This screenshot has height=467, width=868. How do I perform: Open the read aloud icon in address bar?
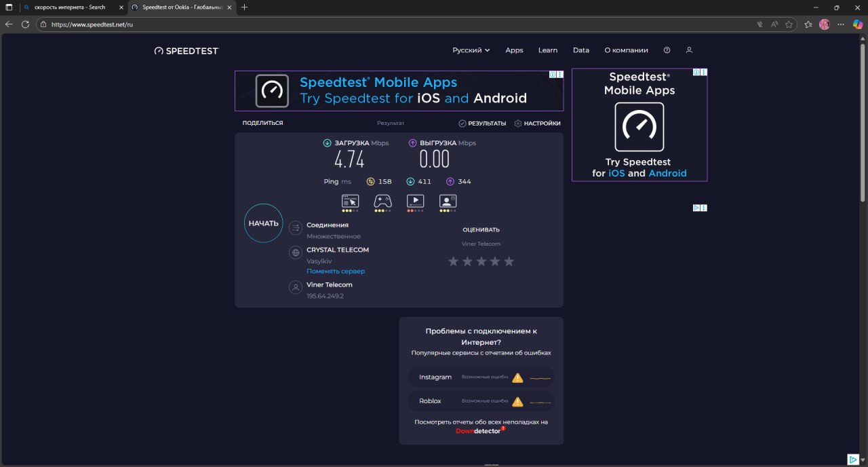[774, 24]
